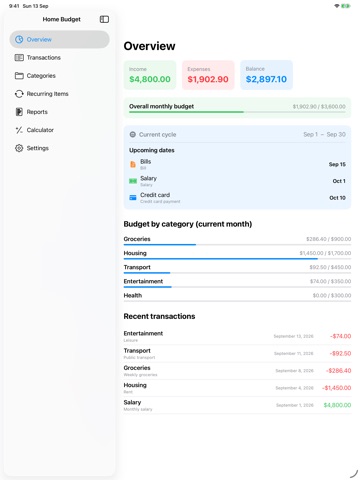Viewport: 360px width, 480px height.
Task: Open the Salary Monthly salary transaction
Action: (x=237, y=405)
